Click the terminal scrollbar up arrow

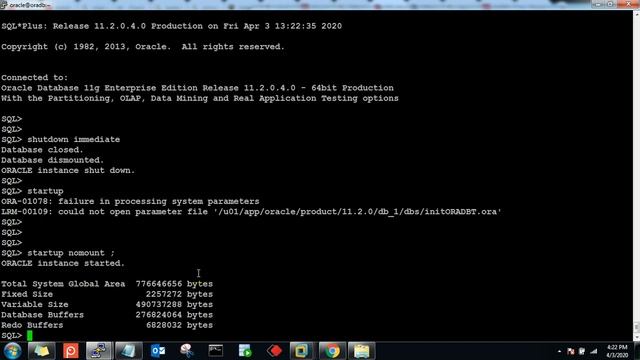[x=636, y=14]
